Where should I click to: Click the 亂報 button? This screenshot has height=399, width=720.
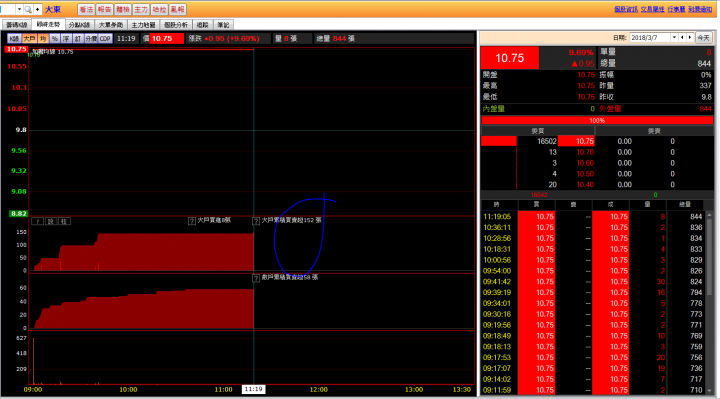[x=178, y=9]
